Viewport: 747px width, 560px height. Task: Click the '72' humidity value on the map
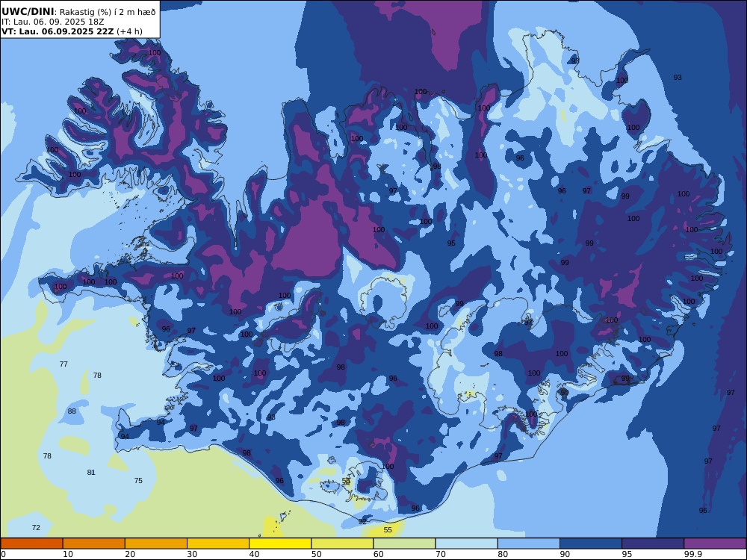[36, 527]
